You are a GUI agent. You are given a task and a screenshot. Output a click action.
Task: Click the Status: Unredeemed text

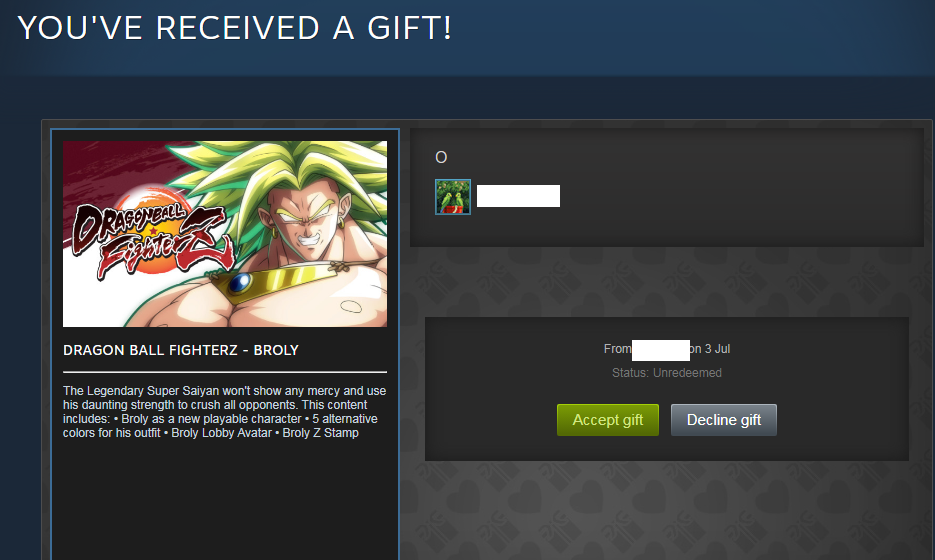[x=667, y=373]
